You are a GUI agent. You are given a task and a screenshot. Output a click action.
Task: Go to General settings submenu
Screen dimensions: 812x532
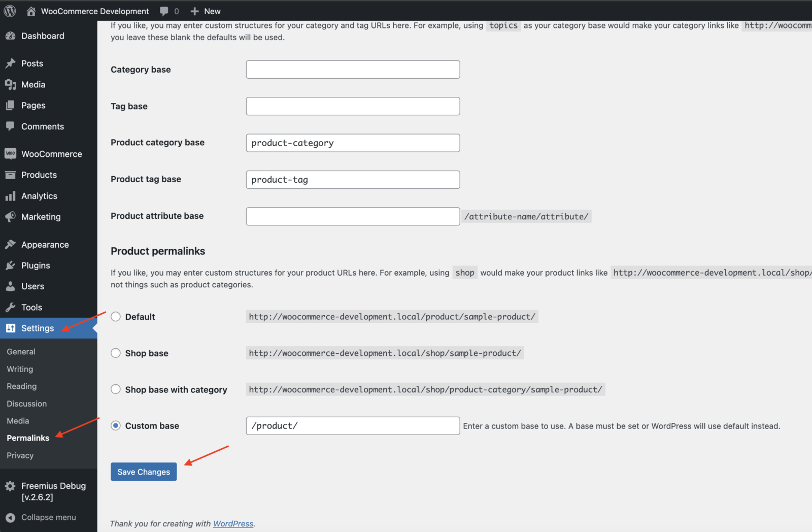21,352
